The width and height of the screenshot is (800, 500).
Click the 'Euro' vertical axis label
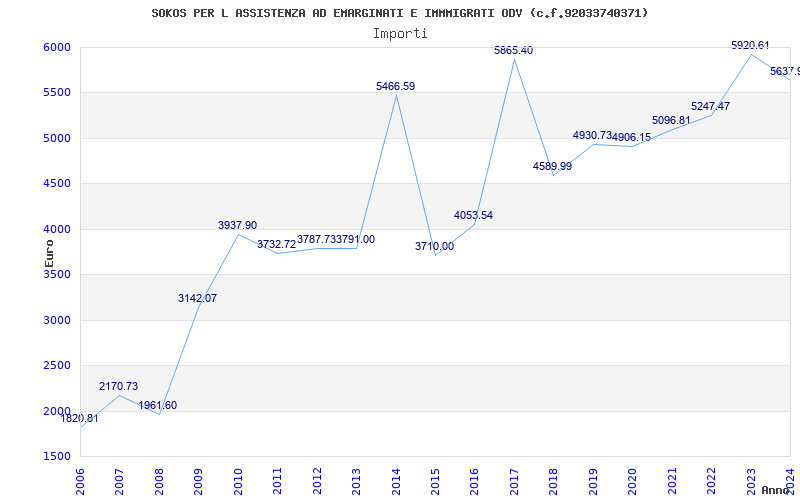coord(49,253)
